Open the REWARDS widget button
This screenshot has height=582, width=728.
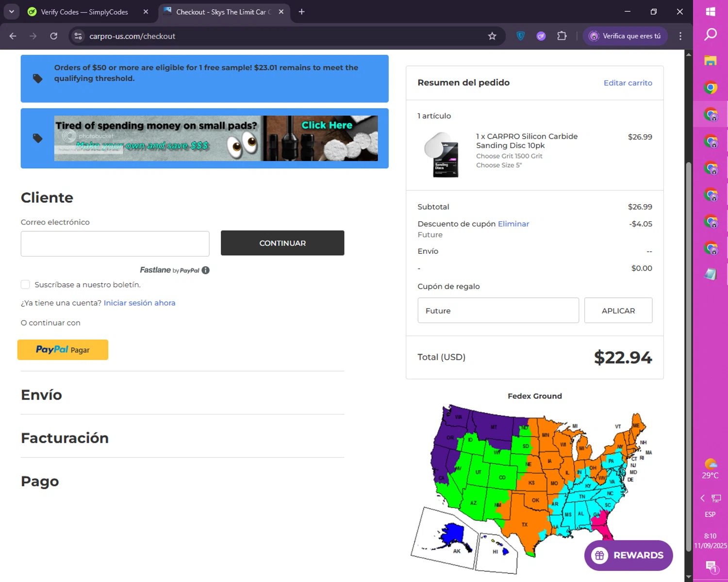pos(629,555)
